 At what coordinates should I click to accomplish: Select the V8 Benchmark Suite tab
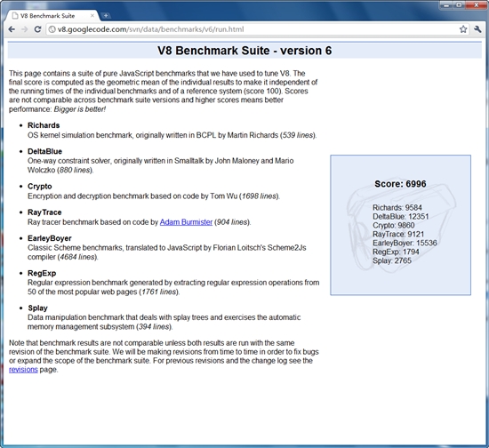point(52,16)
